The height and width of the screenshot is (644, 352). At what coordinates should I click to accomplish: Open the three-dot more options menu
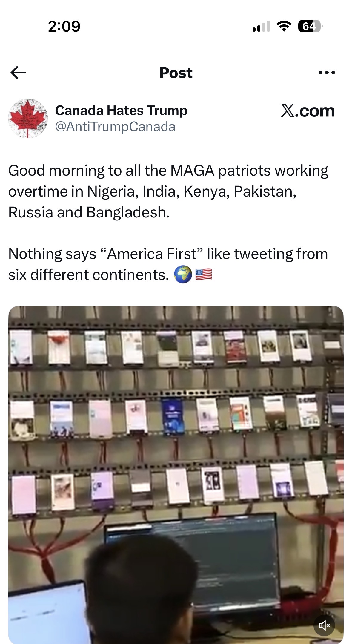(x=327, y=73)
